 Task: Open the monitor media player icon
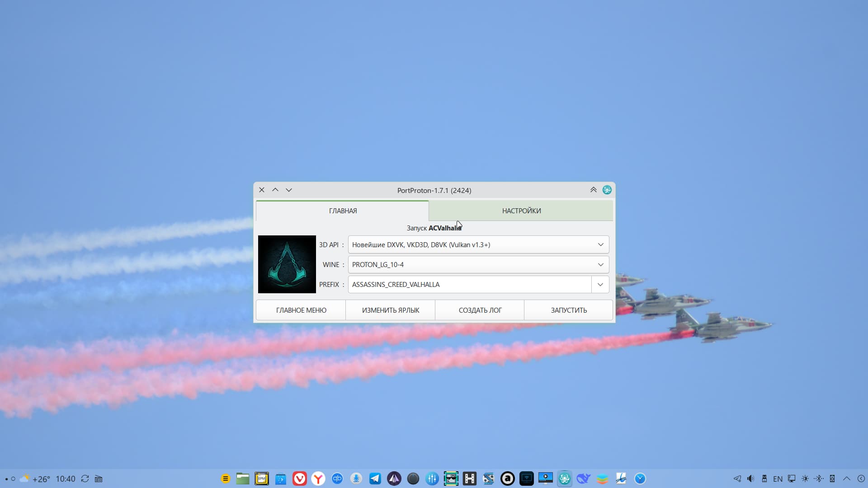click(x=546, y=479)
